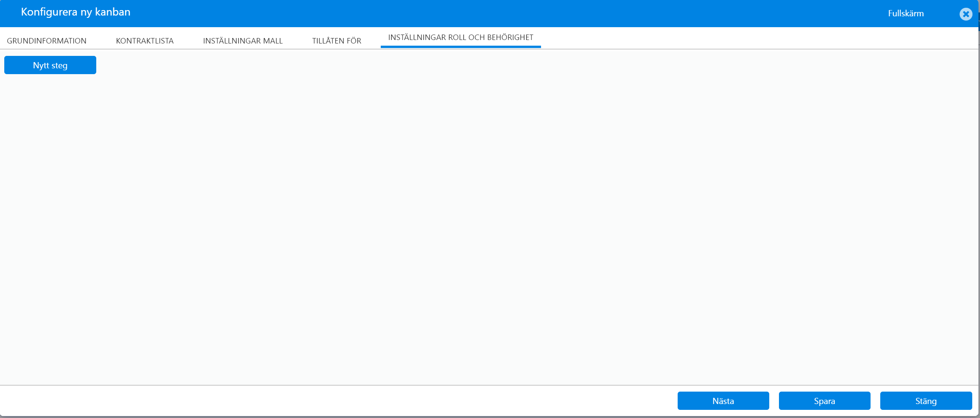Click the Stäng button
The width and height of the screenshot is (980, 418).
point(926,401)
